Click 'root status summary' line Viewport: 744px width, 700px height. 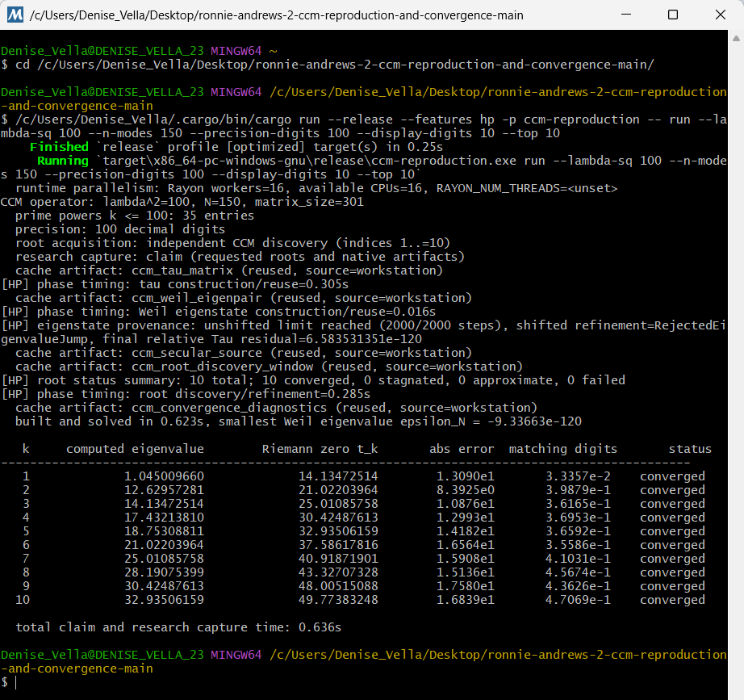pos(313,380)
